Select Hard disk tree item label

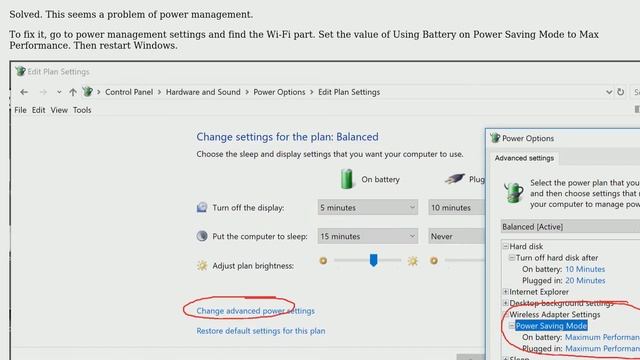click(526, 246)
